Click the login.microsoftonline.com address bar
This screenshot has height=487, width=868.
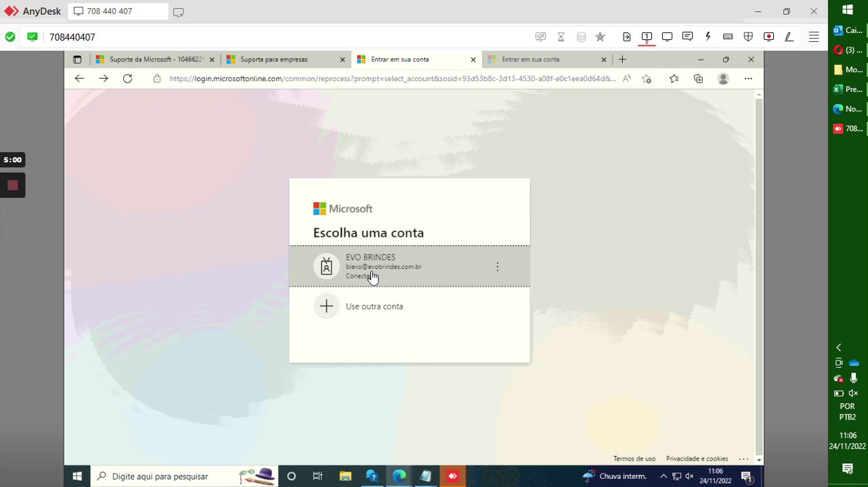click(393, 78)
